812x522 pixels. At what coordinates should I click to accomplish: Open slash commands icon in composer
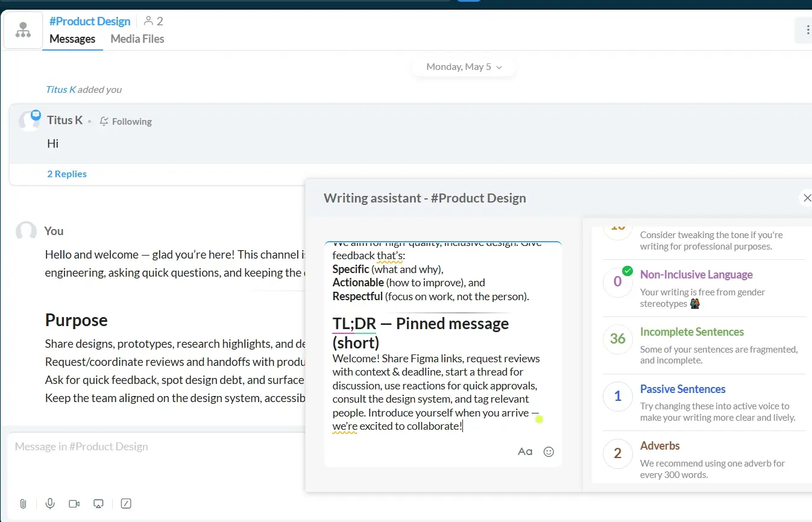[126, 504]
